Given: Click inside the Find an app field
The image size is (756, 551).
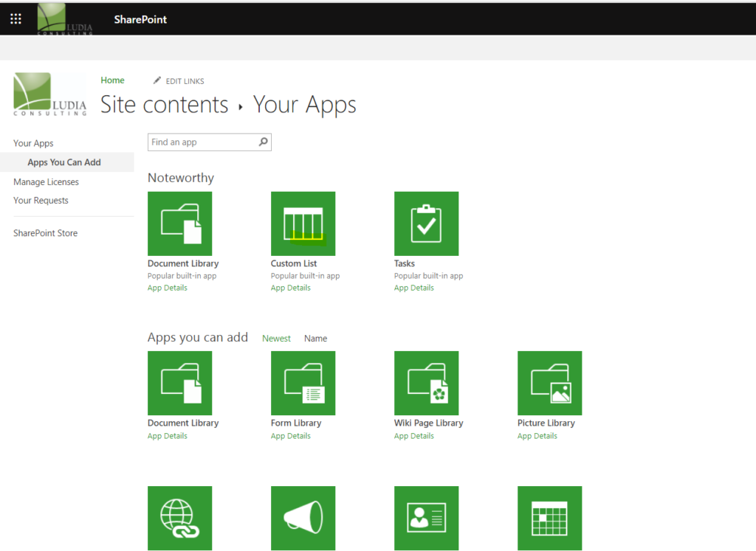Looking at the screenshot, I should pyautogui.click(x=199, y=142).
